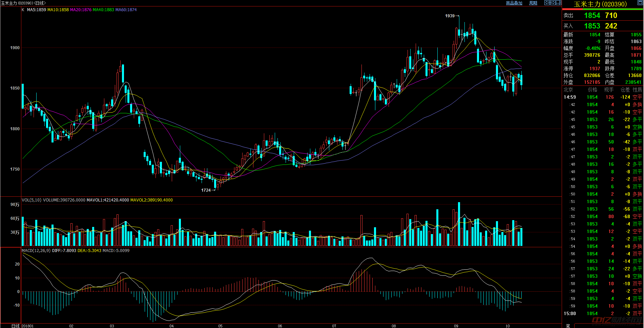This screenshot has height=328, width=644.
Task: Select the 笔 tick tab
Action: [x=568, y=326]
